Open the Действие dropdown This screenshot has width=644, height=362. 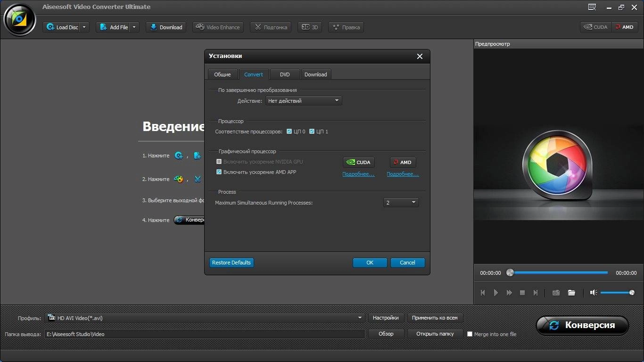tap(304, 101)
